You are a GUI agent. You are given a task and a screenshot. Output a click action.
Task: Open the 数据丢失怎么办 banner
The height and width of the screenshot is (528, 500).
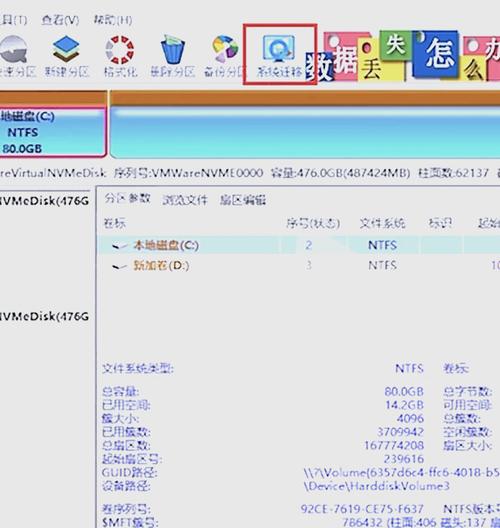pos(404,56)
